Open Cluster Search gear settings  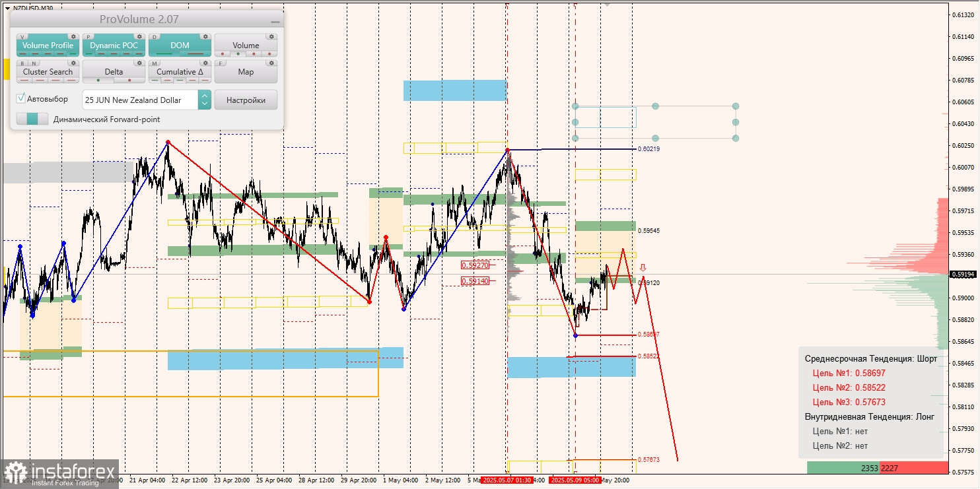pos(73,63)
